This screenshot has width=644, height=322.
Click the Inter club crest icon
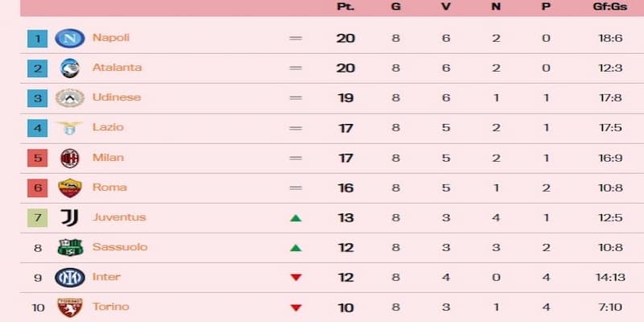click(x=70, y=277)
